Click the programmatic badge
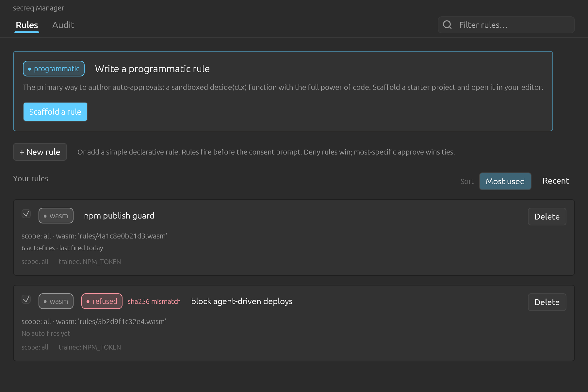Viewport: 588px width, 392px height. click(54, 69)
